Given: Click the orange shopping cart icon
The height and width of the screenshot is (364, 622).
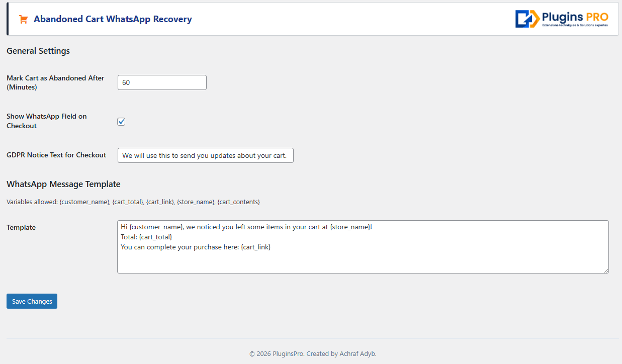Looking at the screenshot, I should pyautogui.click(x=23, y=19).
